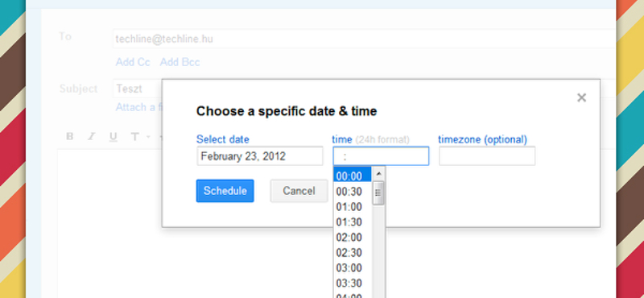
Task: Click the Select date field
Action: [259, 156]
